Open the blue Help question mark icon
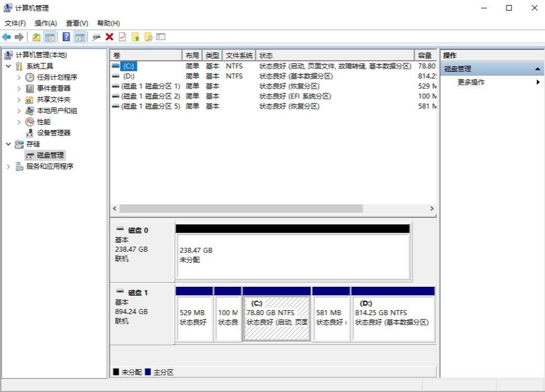 pyautogui.click(x=66, y=37)
